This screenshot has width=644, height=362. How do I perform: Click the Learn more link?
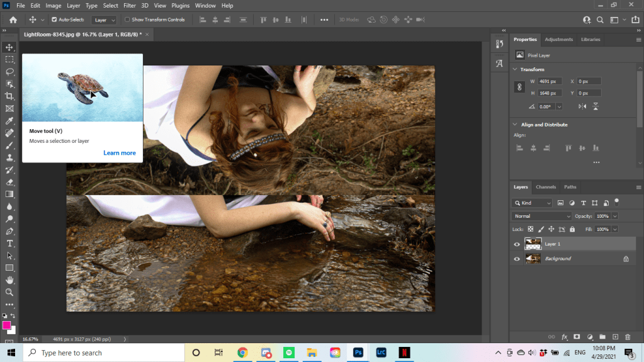click(x=120, y=153)
